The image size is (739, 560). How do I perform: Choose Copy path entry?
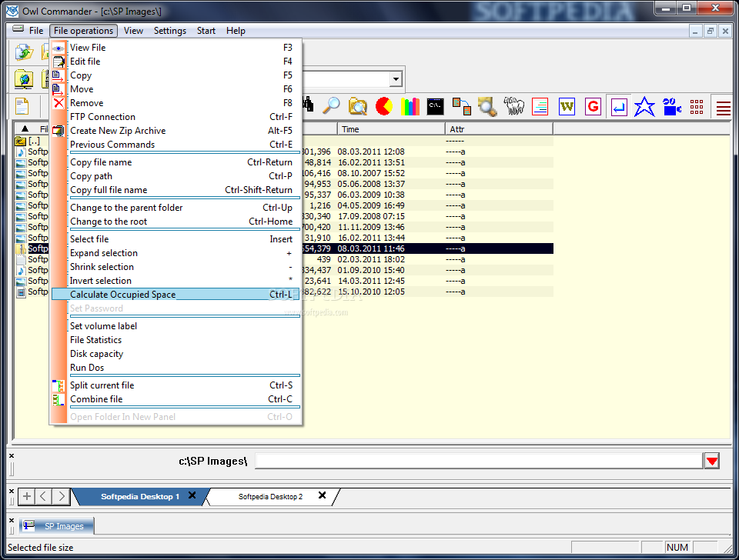click(176, 176)
